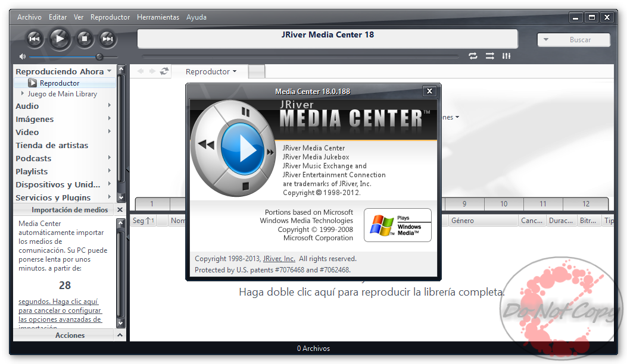Open the search options dropdown arrow
The height and width of the screenshot is (364, 627).
tap(546, 40)
